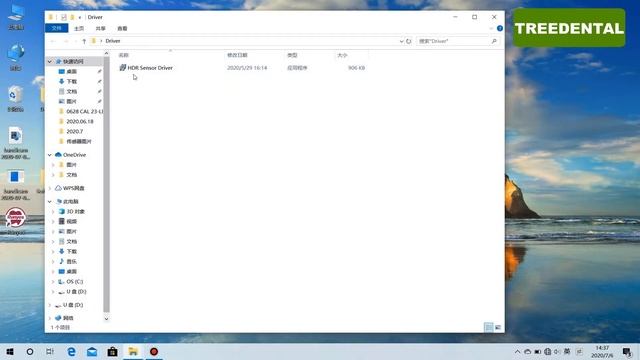
Task: Select 3D 对象 under This PC
Action: point(76,211)
